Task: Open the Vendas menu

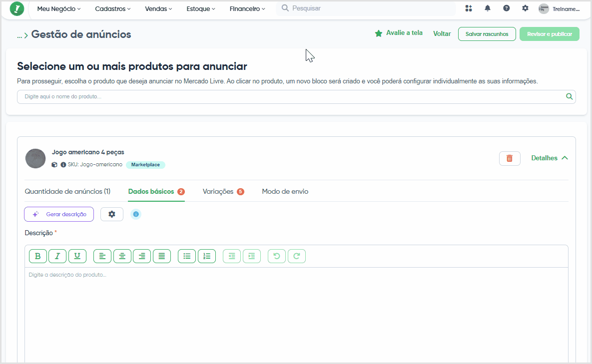Action: pyautogui.click(x=158, y=8)
